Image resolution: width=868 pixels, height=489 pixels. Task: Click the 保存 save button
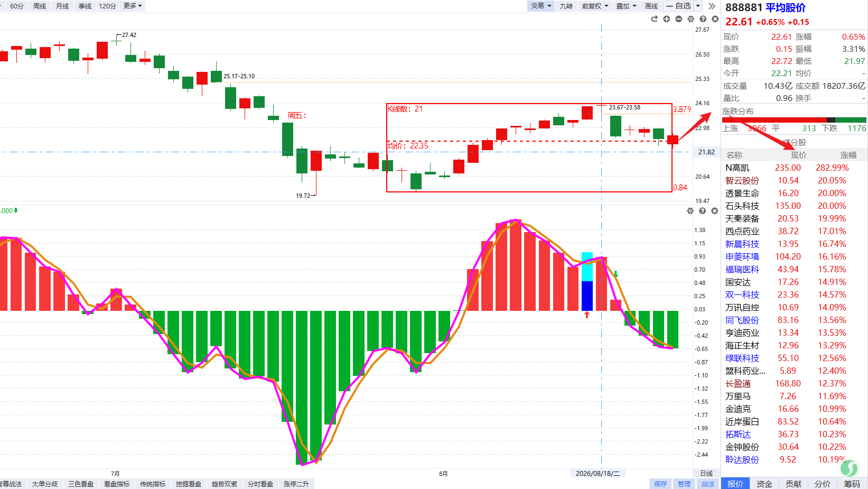point(660,484)
